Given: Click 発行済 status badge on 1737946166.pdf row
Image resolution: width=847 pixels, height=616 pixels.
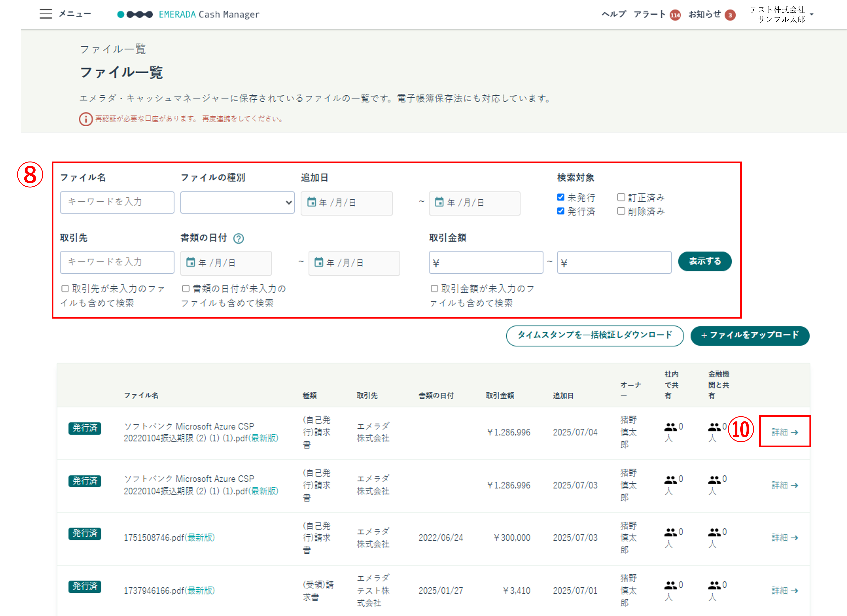Looking at the screenshot, I should tap(85, 586).
